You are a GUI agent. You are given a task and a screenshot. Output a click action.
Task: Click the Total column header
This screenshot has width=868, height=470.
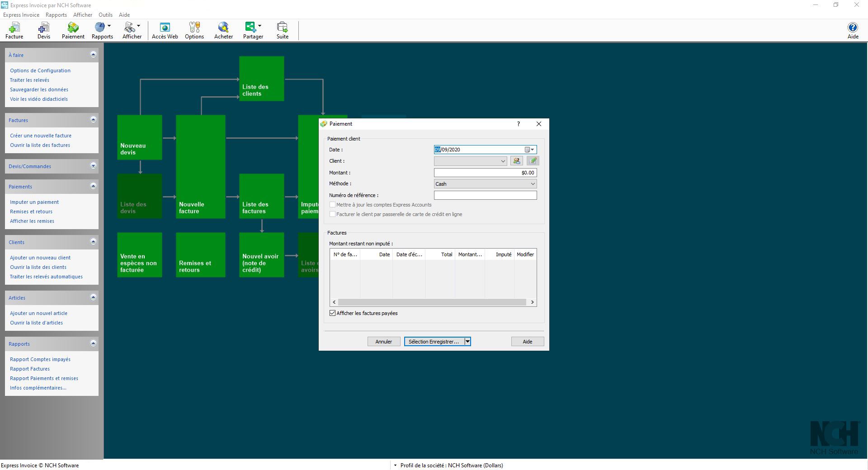pos(440,254)
